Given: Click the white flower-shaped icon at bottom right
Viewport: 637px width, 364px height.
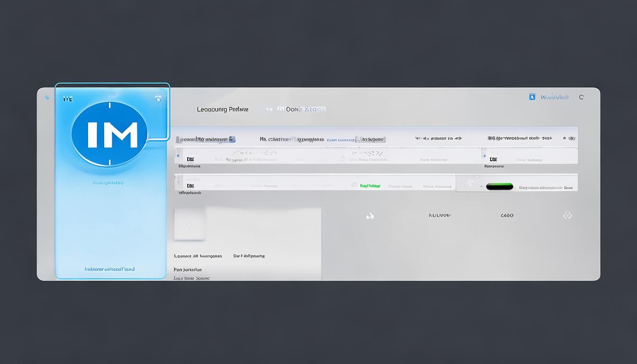Looking at the screenshot, I should click(567, 215).
